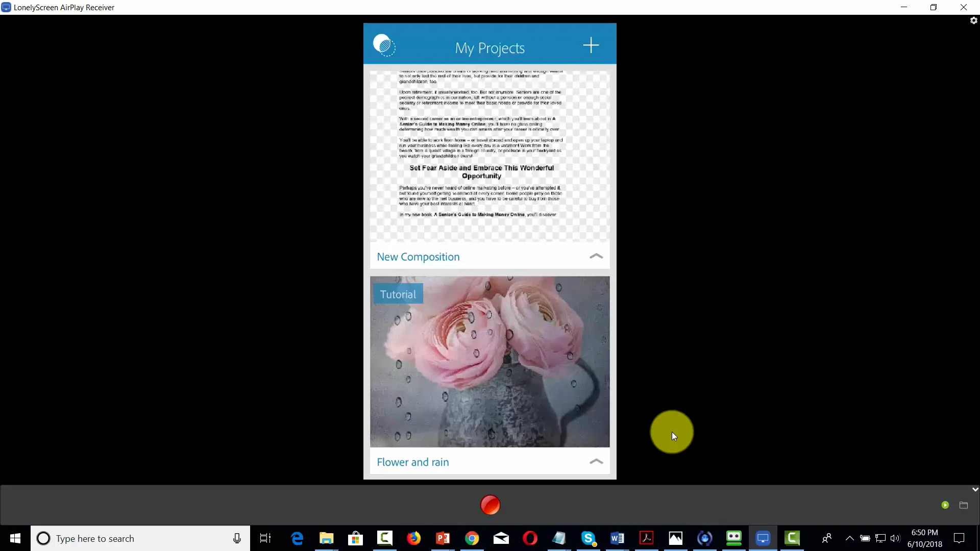The height and width of the screenshot is (551, 980).
Task: Click the taskbar search box
Action: tap(140, 538)
